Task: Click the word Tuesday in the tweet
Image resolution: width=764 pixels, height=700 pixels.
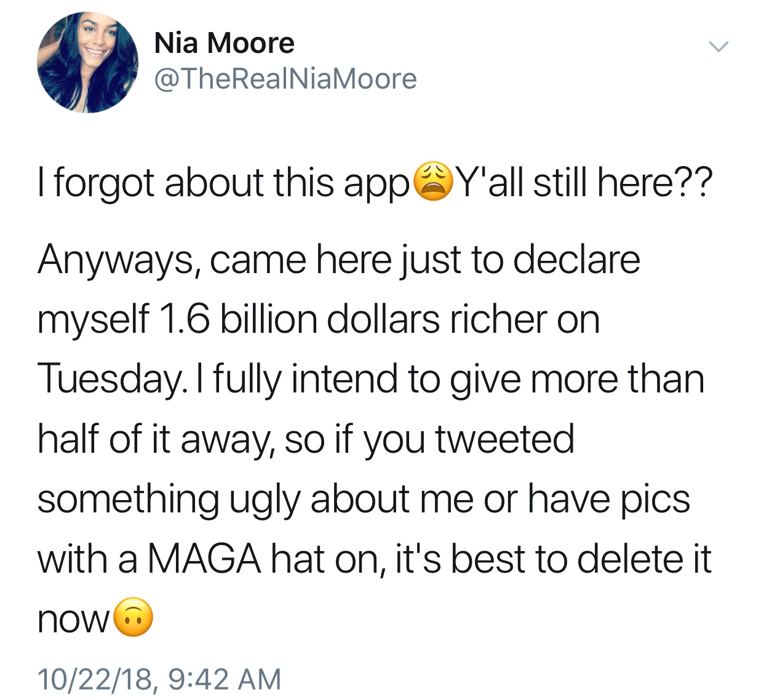Action: [109, 380]
